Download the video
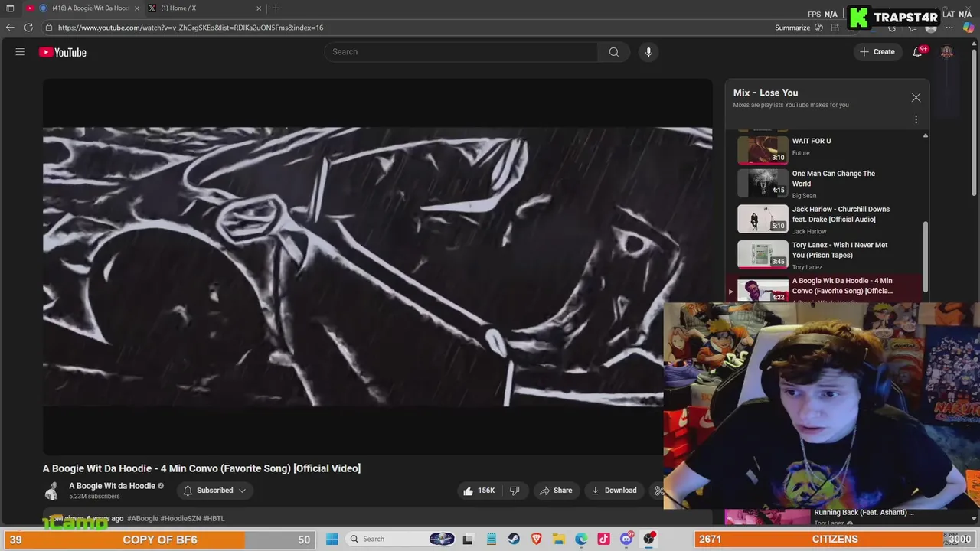This screenshot has height=551, width=980. (615, 491)
